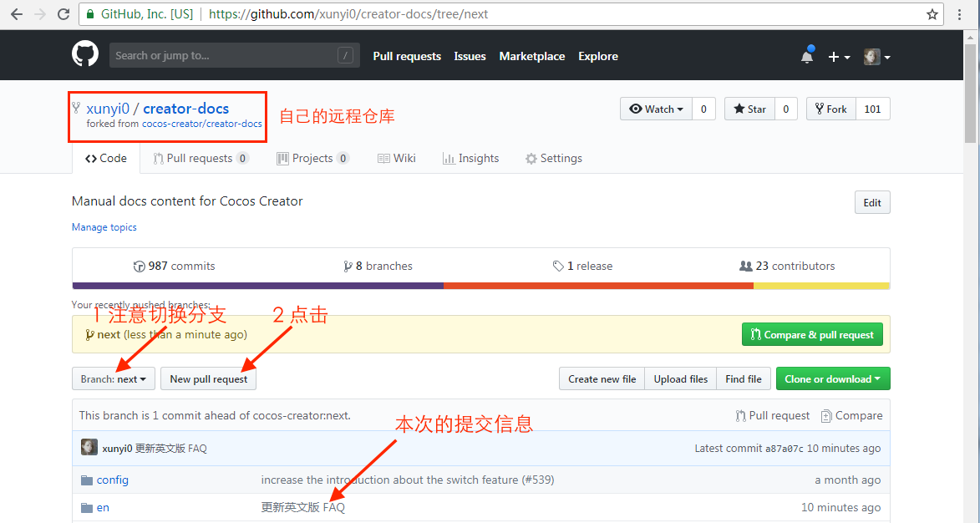Open Explore in the top navigation

click(x=598, y=56)
